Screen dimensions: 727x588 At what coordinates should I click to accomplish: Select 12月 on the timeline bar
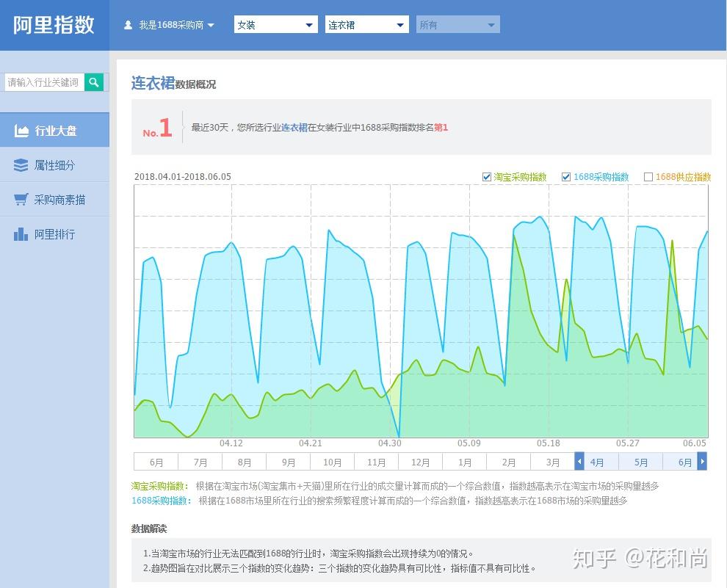click(421, 462)
